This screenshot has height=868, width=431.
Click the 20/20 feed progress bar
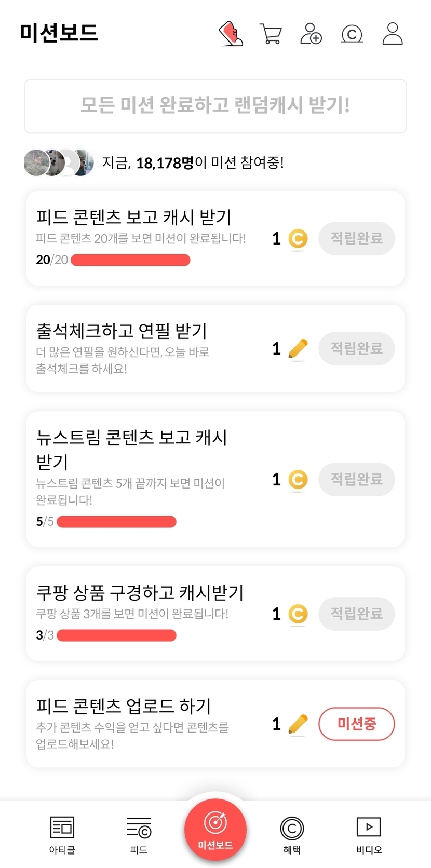click(x=130, y=260)
